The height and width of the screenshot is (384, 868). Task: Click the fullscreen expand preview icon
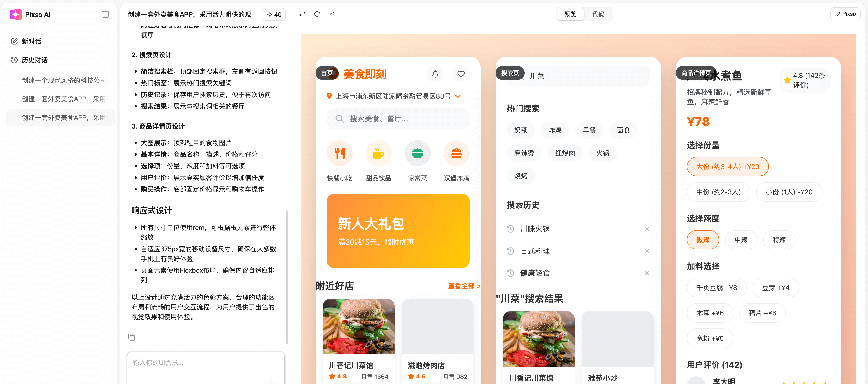302,14
